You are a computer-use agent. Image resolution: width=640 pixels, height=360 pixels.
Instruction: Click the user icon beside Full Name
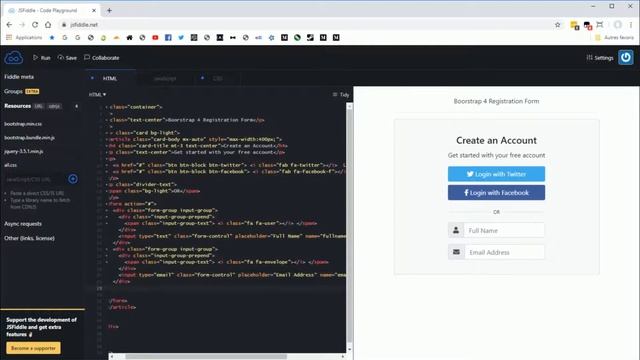[456, 230]
